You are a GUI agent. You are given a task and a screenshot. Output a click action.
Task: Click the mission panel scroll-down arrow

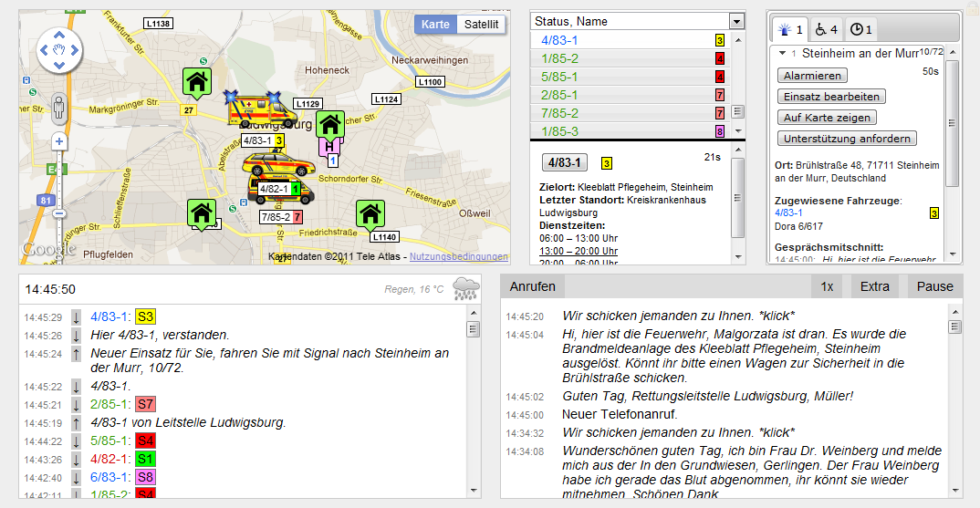(953, 254)
